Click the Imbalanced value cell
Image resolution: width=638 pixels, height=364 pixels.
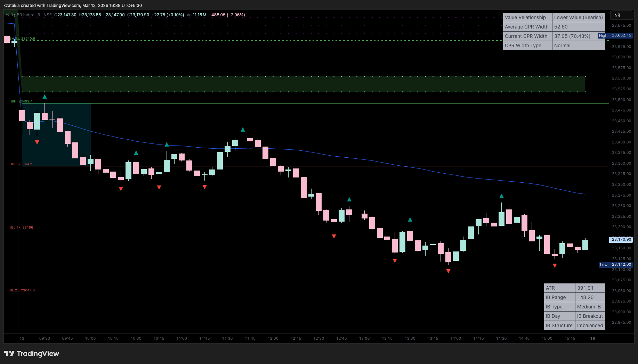[590, 325]
